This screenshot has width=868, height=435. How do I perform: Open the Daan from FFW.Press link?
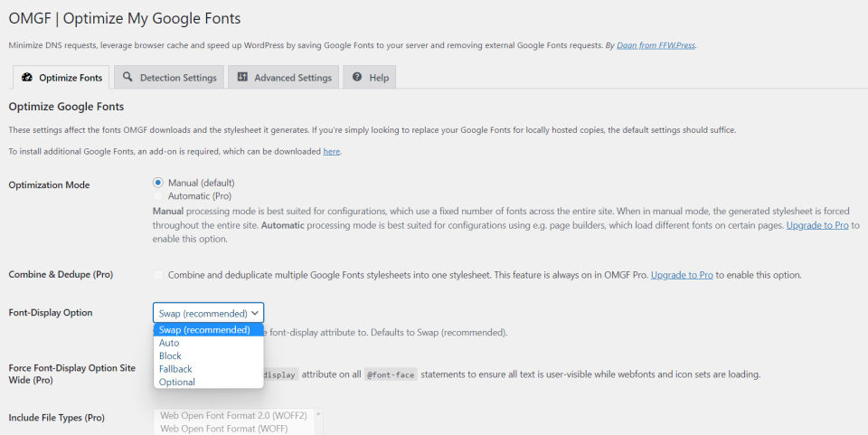pos(656,45)
